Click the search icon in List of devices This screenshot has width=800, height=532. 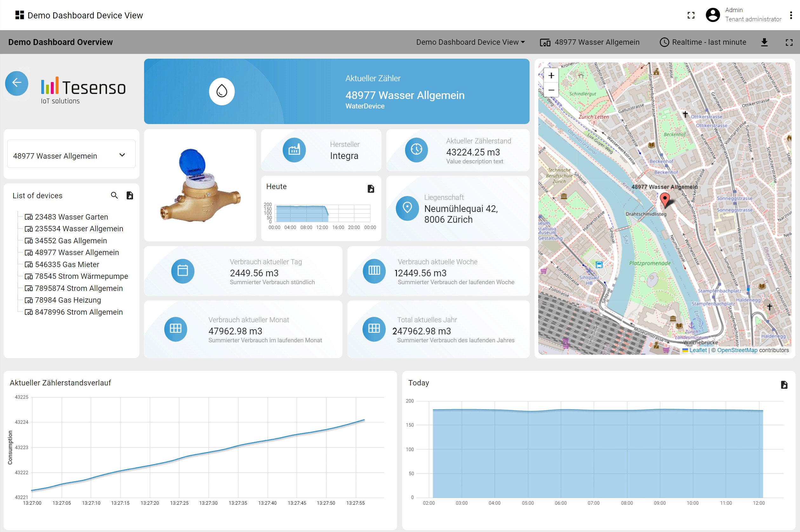click(x=114, y=195)
